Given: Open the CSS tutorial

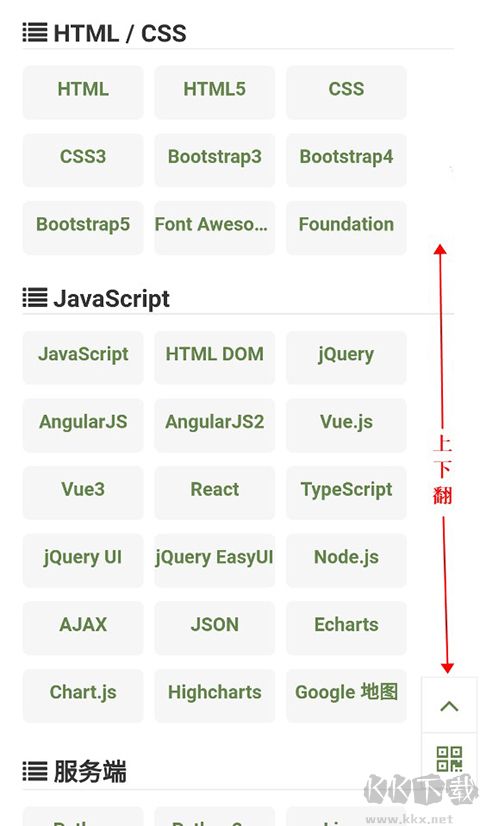Looking at the screenshot, I should tap(346, 92).
